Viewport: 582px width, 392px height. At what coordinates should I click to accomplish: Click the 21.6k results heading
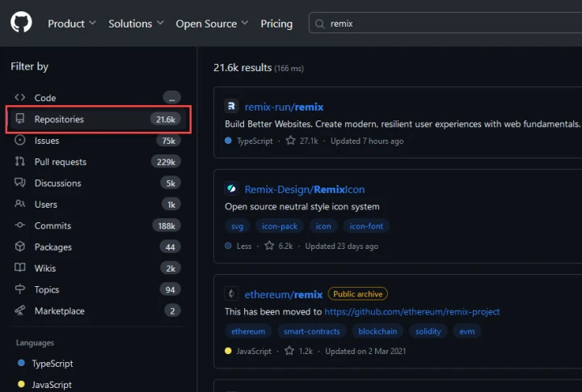(x=242, y=68)
